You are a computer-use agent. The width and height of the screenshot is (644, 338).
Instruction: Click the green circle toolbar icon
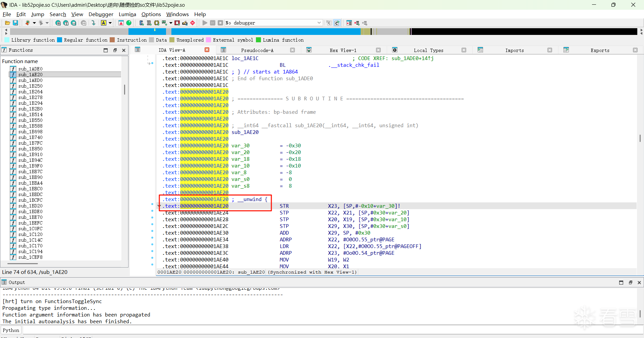click(129, 23)
